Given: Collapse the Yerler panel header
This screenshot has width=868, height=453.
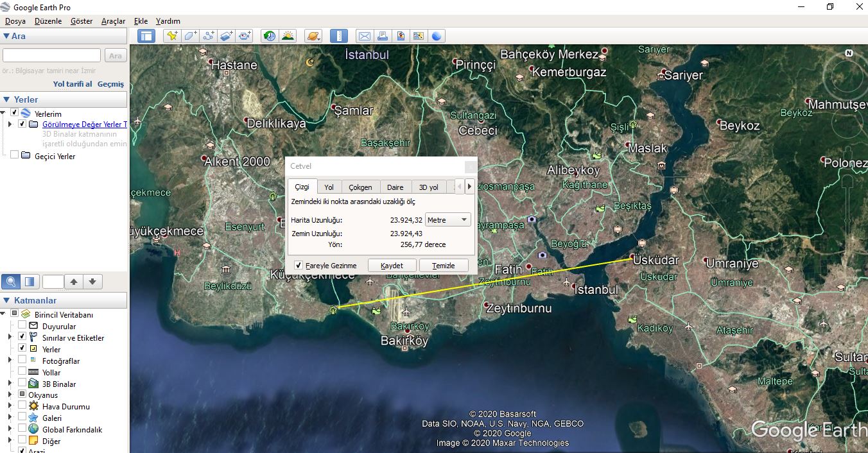Looking at the screenshot, I should point(64,99).
